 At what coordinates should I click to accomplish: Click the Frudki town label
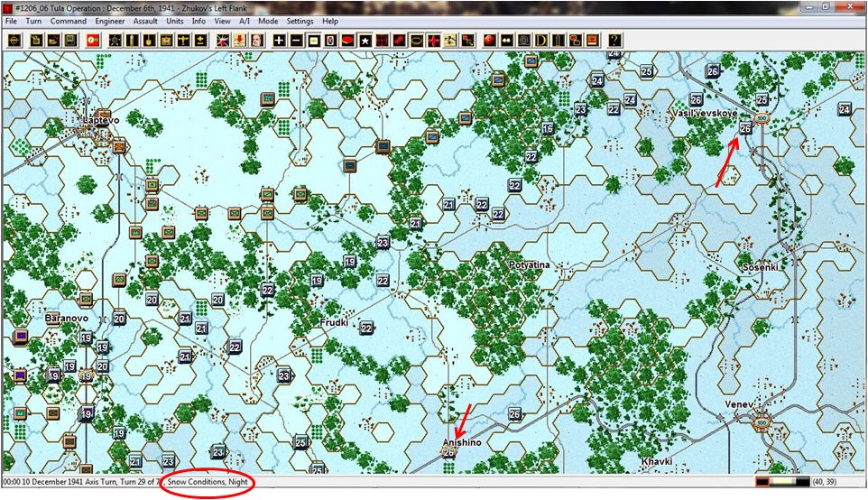tap(334, 322)
